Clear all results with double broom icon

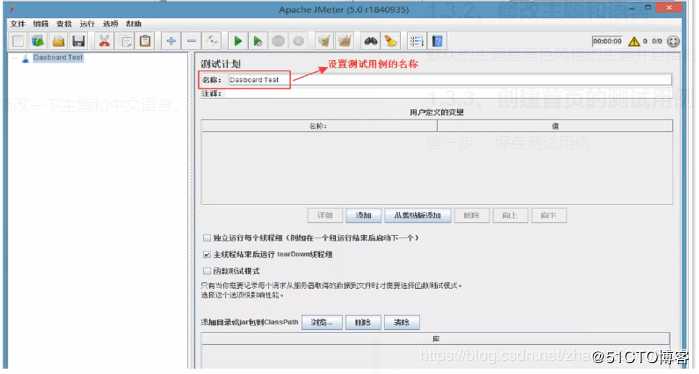(345, 41)
